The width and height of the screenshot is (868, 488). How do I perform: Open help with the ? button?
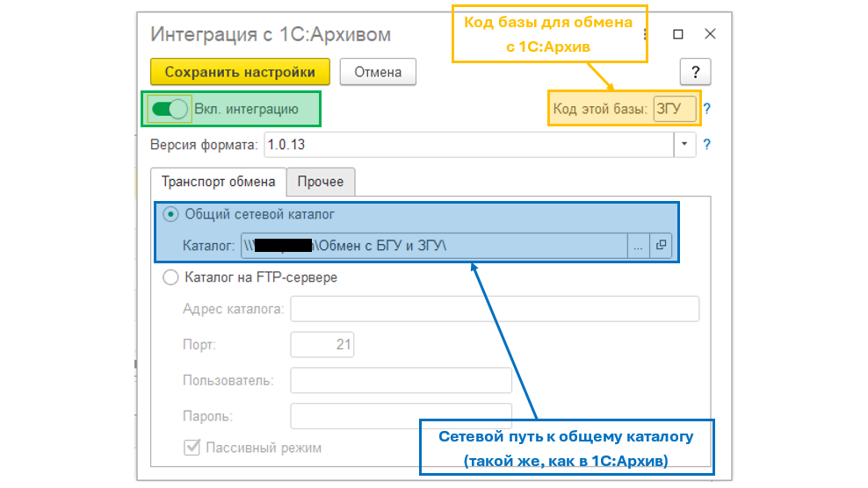pos(695,71)
